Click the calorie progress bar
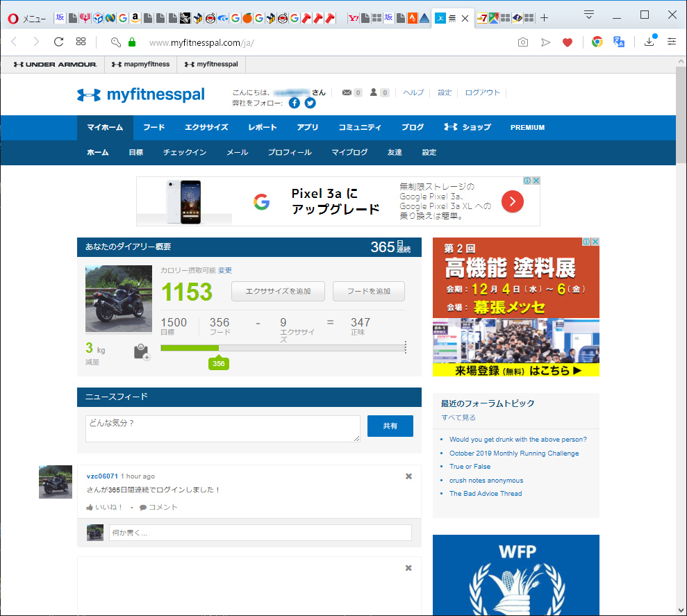The image size is (687, 616). coord(283,348)
